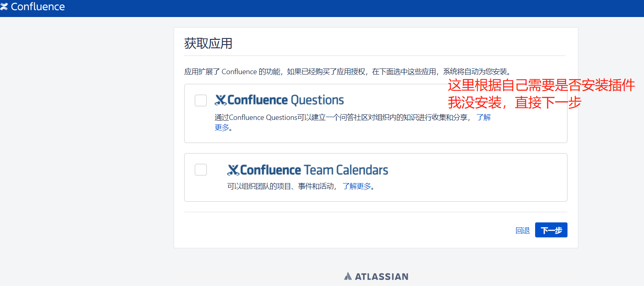Image resolution: width=644 pixels, height=286 pixels.
Task: Select the Confluence Questions product logo
Action: point(280,100)
